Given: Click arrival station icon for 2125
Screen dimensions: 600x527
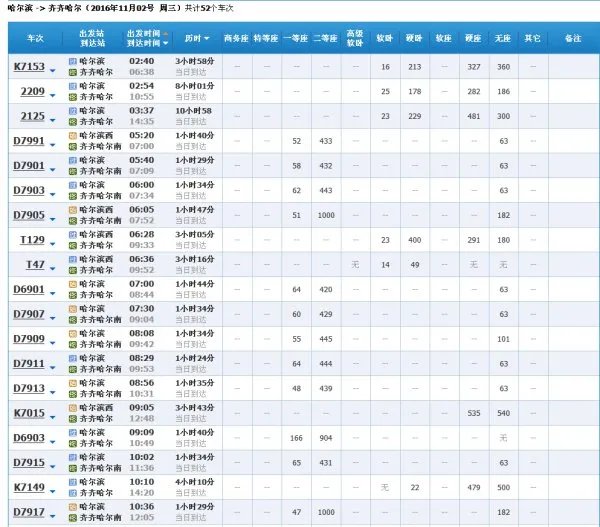Looking at the screenshot, I should [x=73, y=122].
